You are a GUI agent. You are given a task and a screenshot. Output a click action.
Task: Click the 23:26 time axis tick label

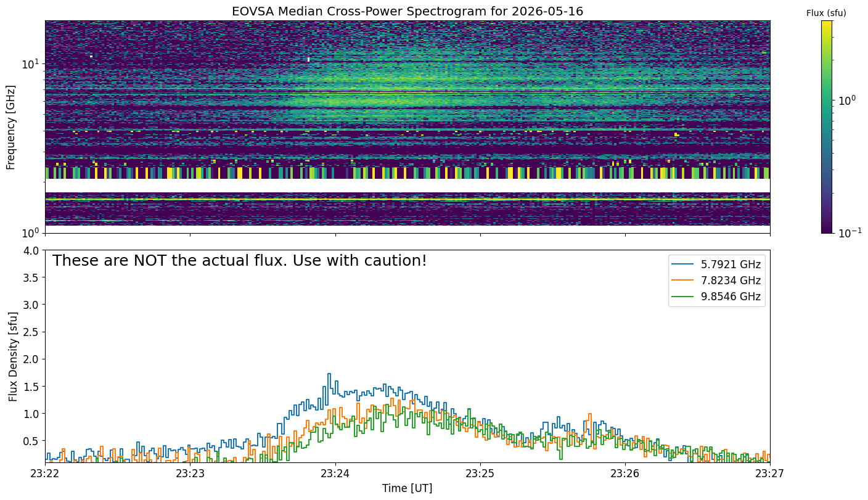click(625, 473)
